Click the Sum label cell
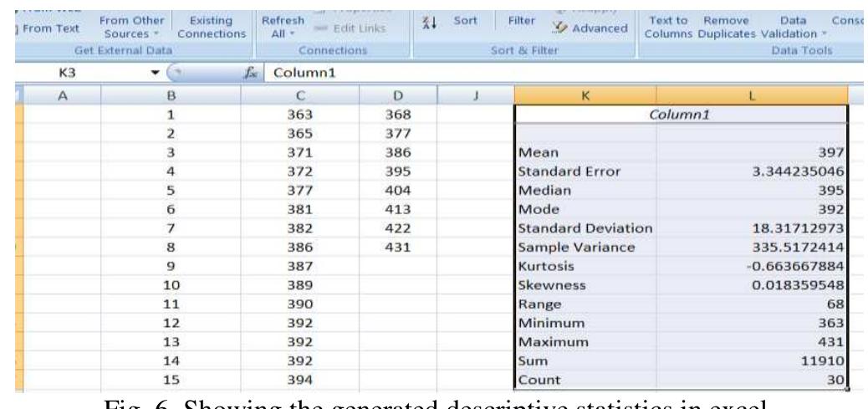The width and height of the screenshot is (868, 409). [585, 360]
